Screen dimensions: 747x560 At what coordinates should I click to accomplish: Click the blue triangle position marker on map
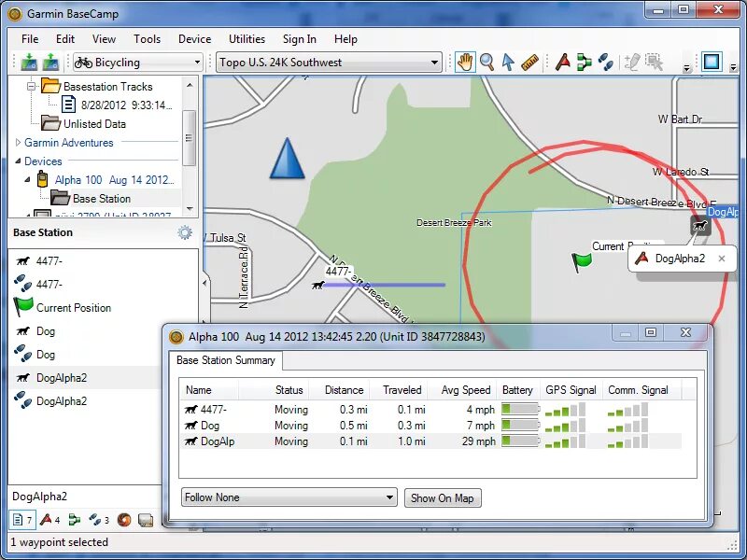(288, 159)
